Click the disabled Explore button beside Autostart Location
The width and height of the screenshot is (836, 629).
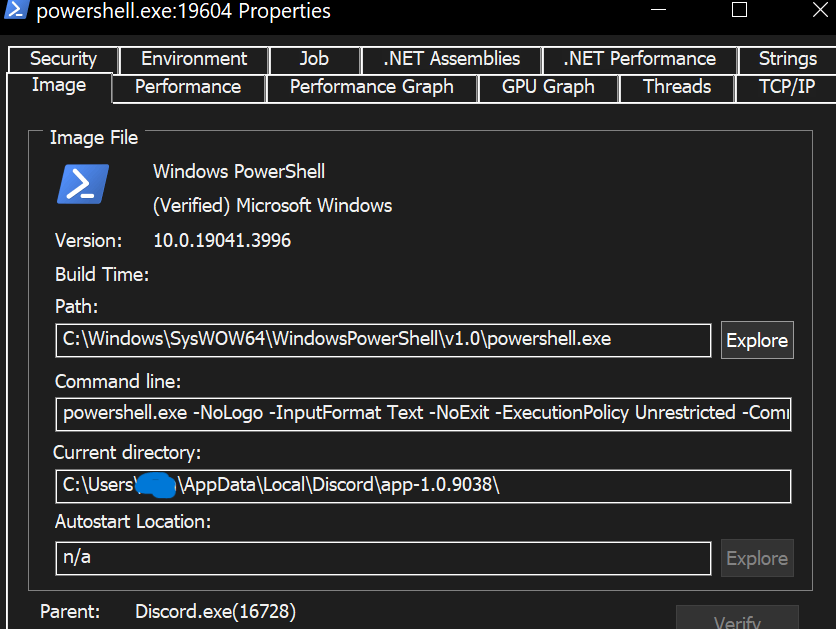(757, 558)
